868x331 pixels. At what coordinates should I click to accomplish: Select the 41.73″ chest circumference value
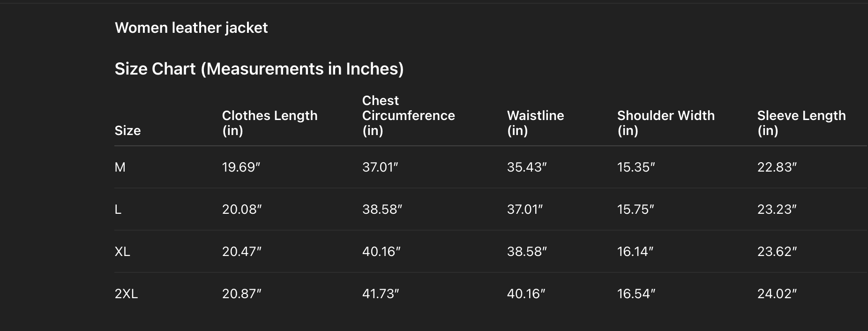coord(381,294)
